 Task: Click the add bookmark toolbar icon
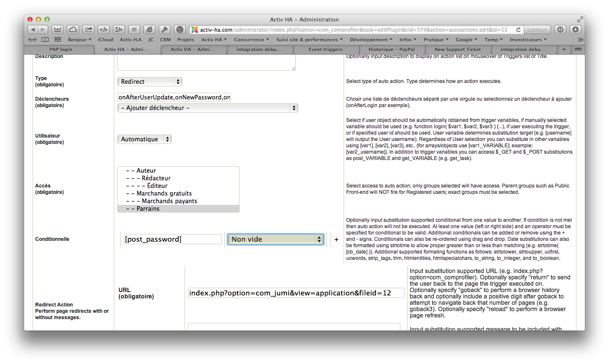coord(58,30)
